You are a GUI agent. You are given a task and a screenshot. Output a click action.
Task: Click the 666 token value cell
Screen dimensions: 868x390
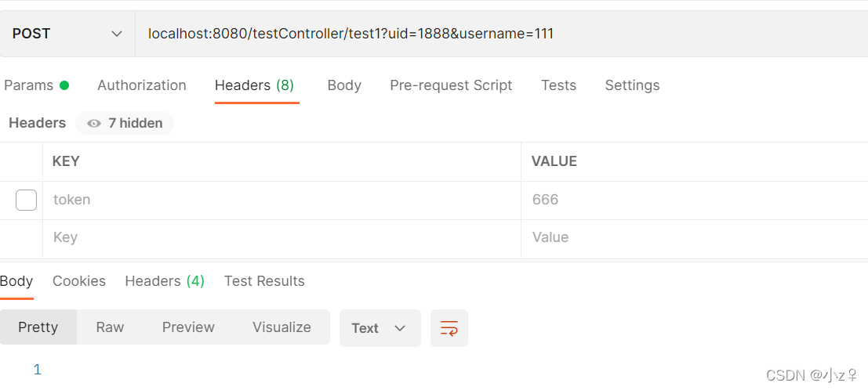694,200
